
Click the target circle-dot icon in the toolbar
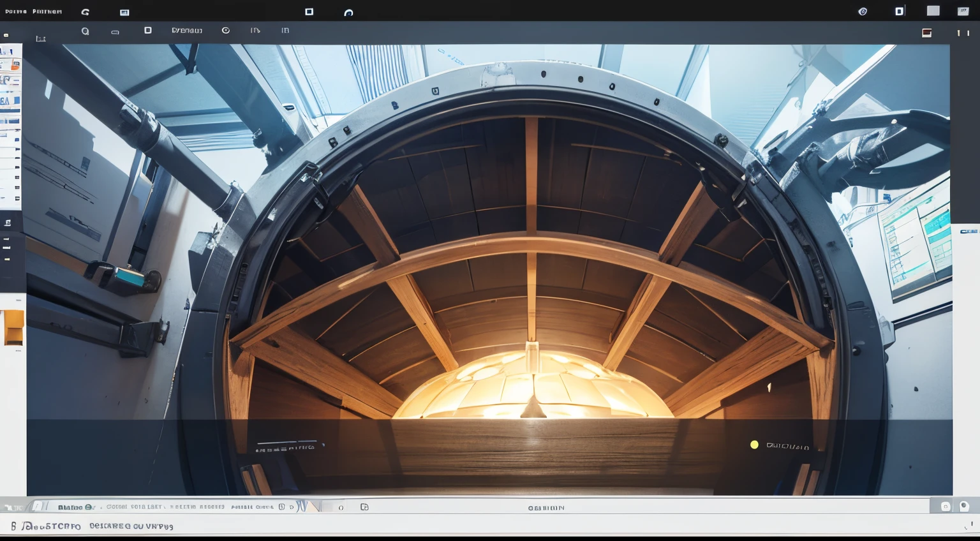point(226,30)
